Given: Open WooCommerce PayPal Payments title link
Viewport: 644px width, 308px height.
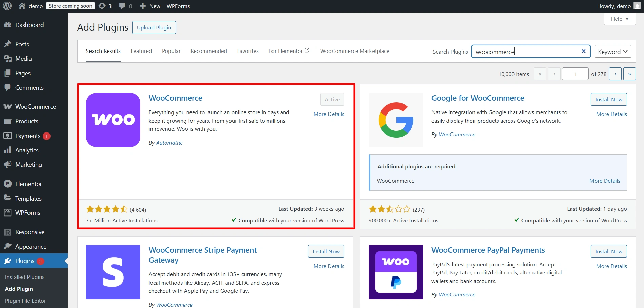Looking at the screenshot, I should coord(488,250).
